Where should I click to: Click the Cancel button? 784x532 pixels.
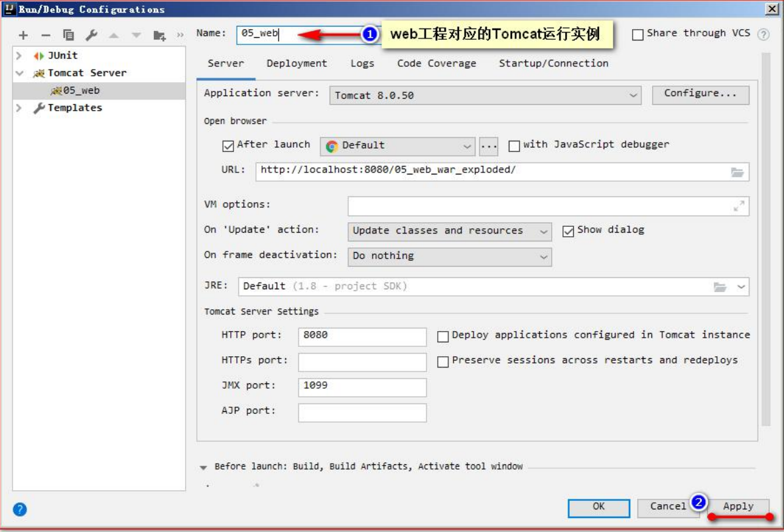(668, 507)
